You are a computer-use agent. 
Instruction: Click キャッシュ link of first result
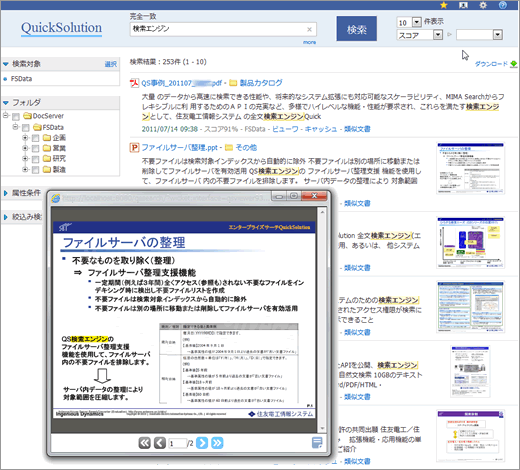pyautogui.click(x=321, y=129)
